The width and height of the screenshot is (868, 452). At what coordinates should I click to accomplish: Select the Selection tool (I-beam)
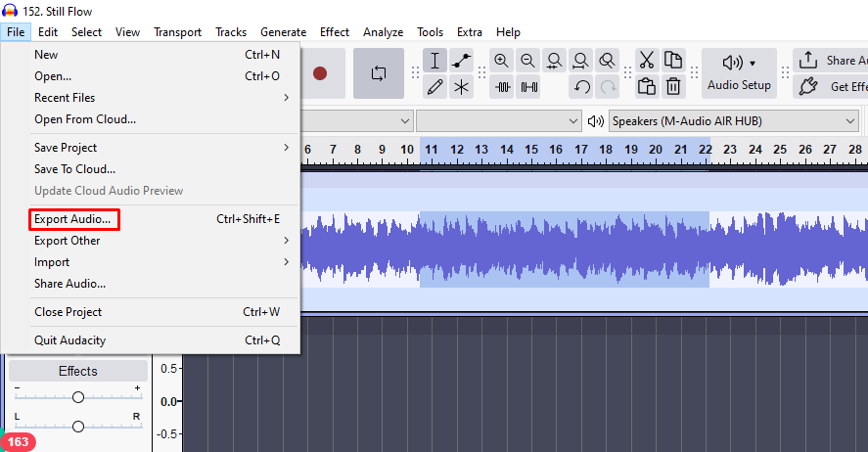pyautogui.click(x=435, y=61)
